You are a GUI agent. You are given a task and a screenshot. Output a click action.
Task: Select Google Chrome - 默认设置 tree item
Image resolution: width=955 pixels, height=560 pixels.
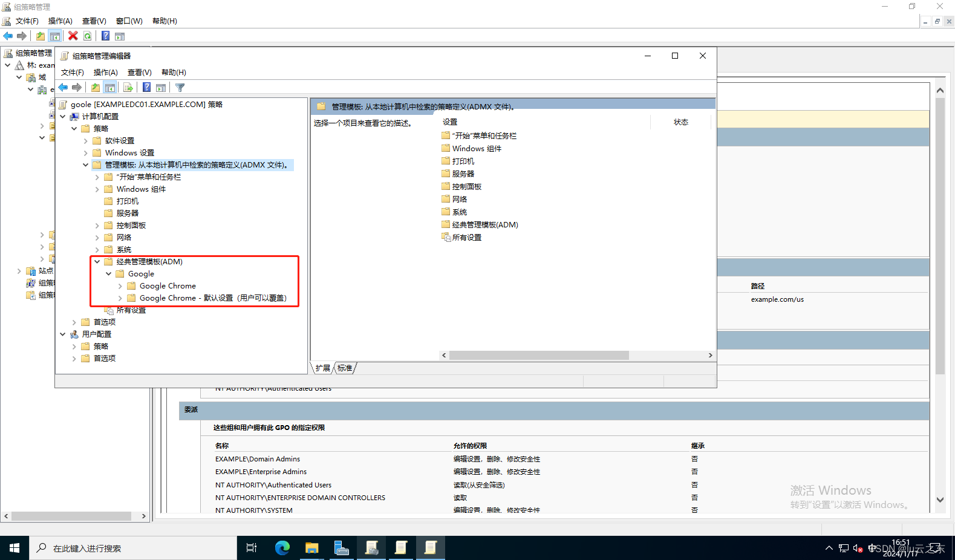[x=213, y=298]
